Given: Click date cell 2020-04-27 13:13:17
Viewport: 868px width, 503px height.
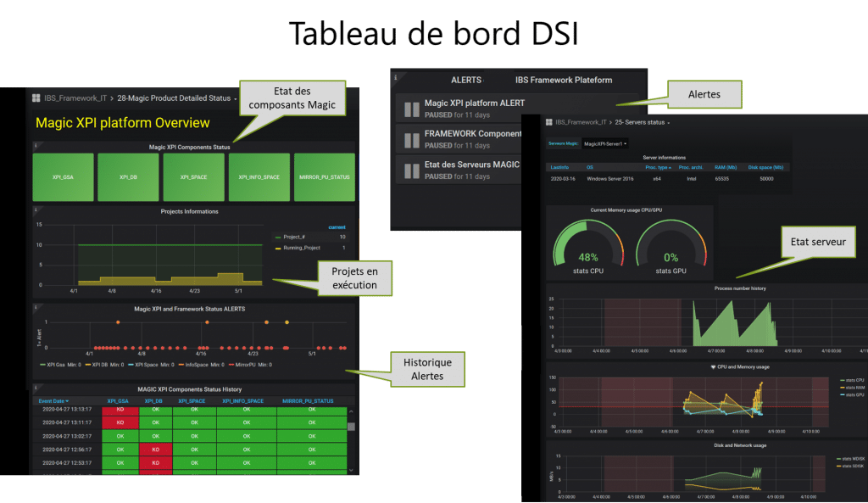Looking at the screenshot, I should (66, 410).
